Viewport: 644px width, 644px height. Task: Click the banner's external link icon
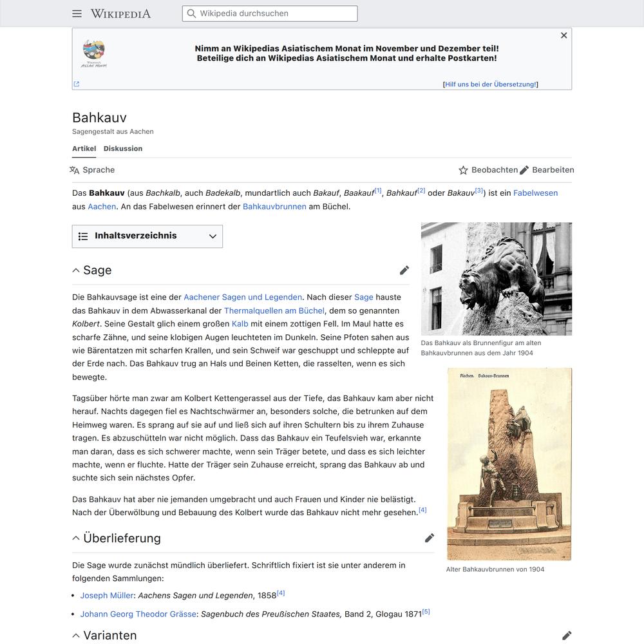(77, 84)
